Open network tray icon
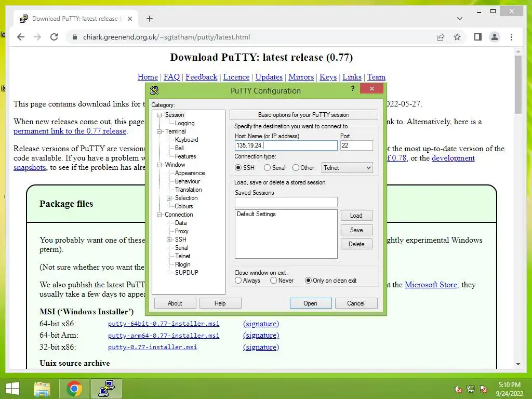 [x=471, y=389]
